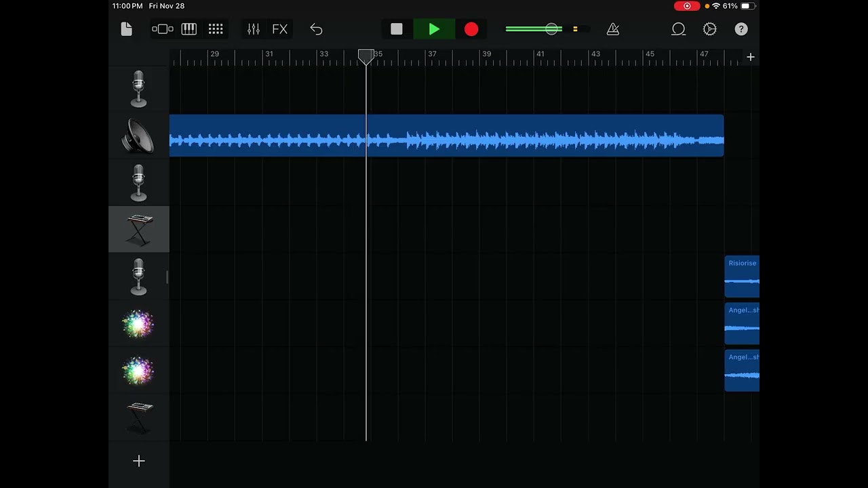
Task: Select the lower Angel audio region
Action: 742,371
